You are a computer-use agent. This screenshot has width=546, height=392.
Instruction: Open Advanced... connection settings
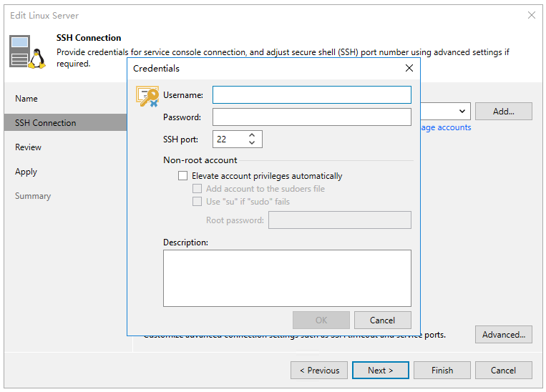point(503,335)
